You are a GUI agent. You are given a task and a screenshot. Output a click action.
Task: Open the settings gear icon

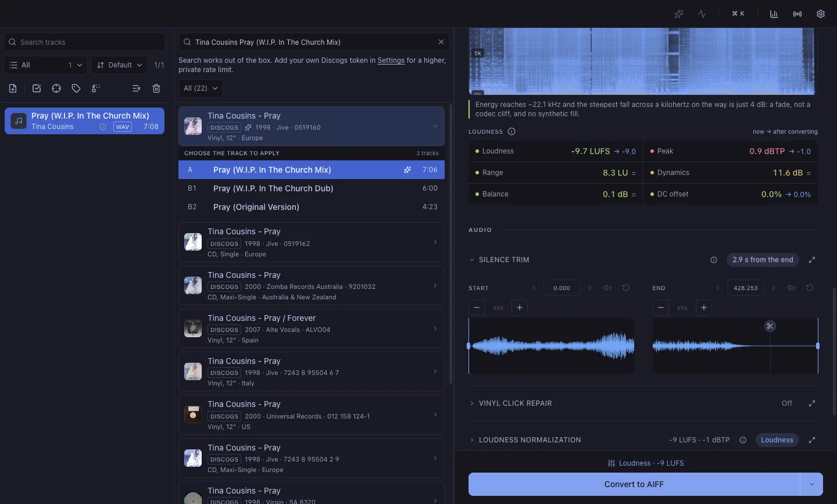(821, 14)
